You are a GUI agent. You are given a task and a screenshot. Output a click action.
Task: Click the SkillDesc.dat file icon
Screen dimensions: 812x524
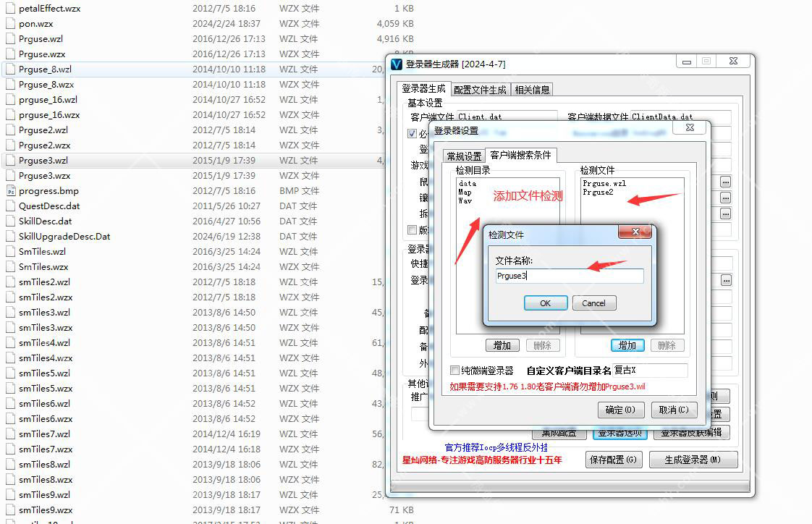pos(11,221)
